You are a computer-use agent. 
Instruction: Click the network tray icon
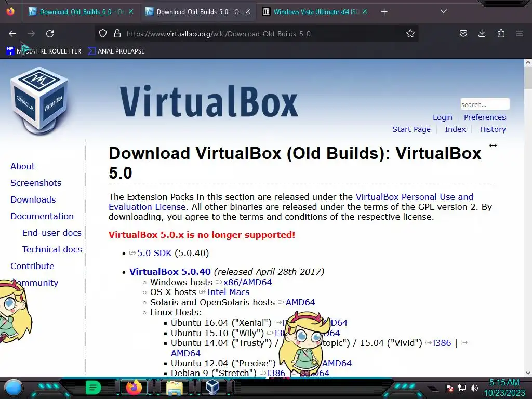coord(461,388)
